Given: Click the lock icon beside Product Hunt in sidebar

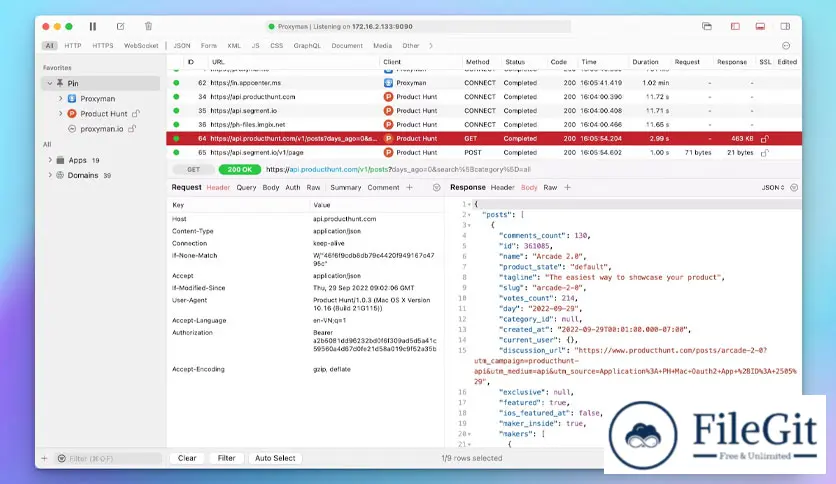Looking at the screenshot, I should [x=136, y=114].
